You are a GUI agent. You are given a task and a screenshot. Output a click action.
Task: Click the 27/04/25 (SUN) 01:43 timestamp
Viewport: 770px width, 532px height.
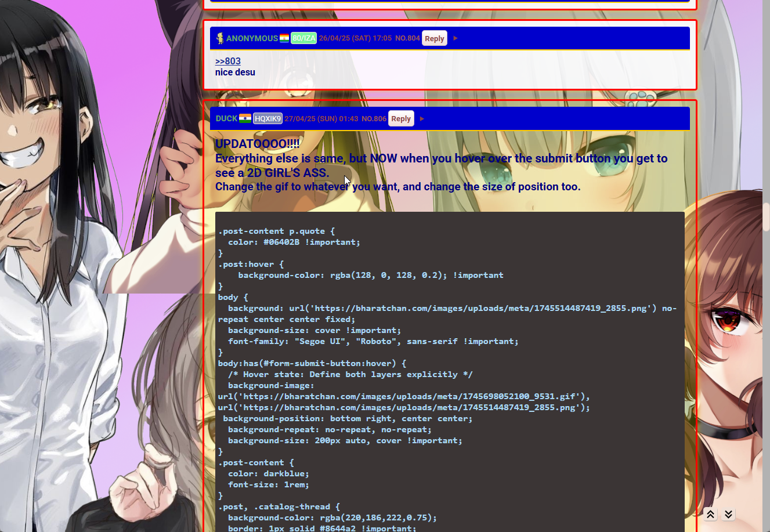[x=321, y=118]
